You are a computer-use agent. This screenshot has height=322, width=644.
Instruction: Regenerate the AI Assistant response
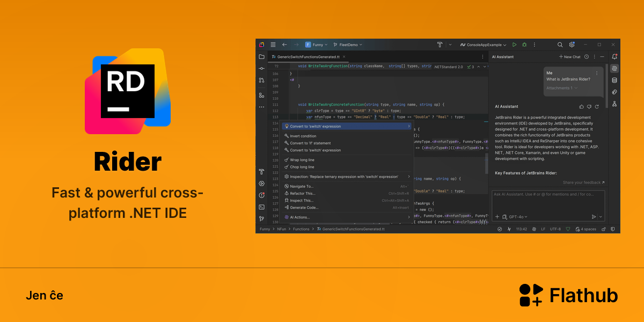597,106
